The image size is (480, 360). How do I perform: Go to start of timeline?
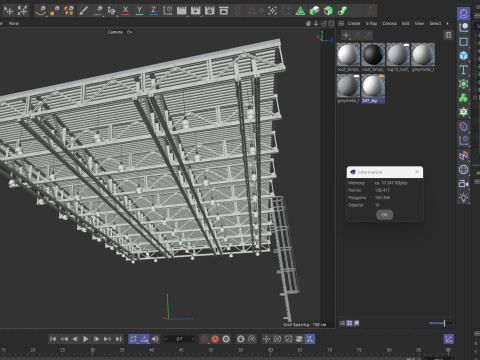(53, 339)
